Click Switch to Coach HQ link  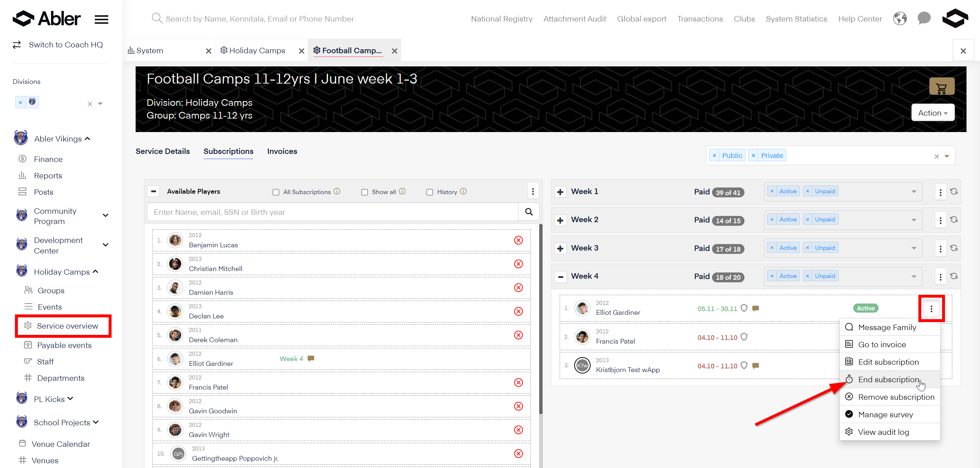point(65,45)
